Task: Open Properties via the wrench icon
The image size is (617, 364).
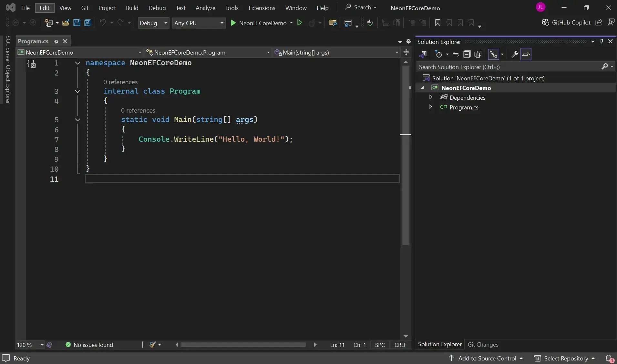Action: click(x=515, y=54)
